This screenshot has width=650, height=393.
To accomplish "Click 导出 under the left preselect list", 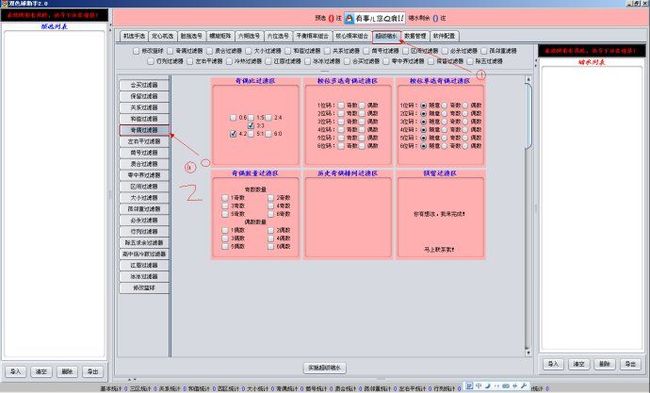I will 92,372.
